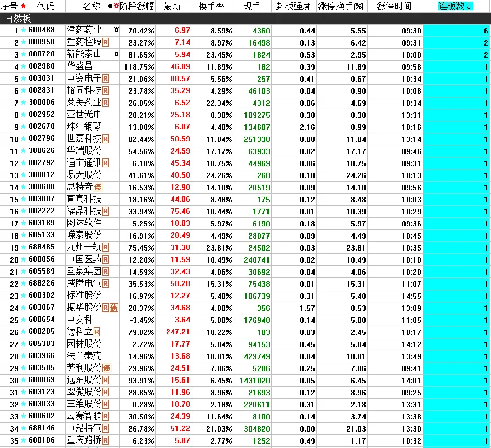491x448 pixels.
Task: Click the star icon in row 25 for 中安科
Action: (23, 320)
